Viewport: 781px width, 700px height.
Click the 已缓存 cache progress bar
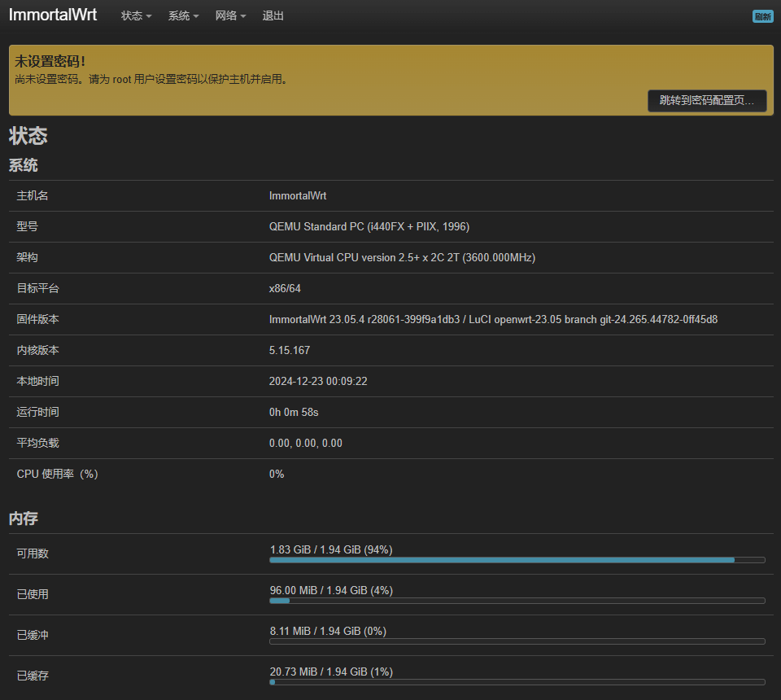pos(517,682)
